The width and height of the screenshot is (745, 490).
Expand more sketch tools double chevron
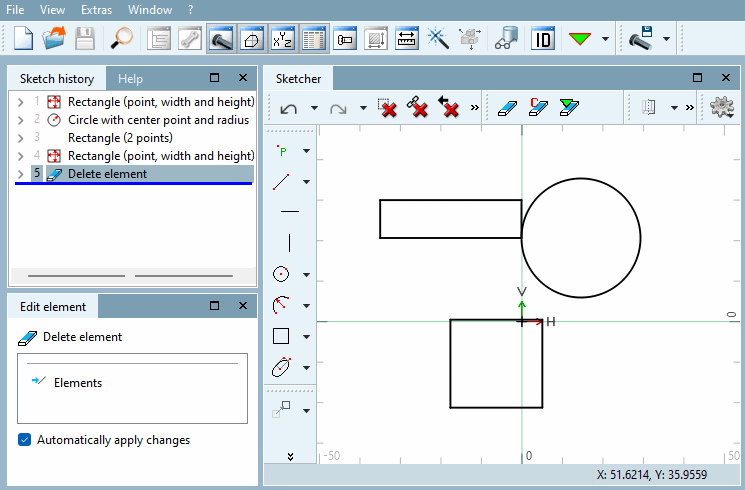click(x=290, y=457)
